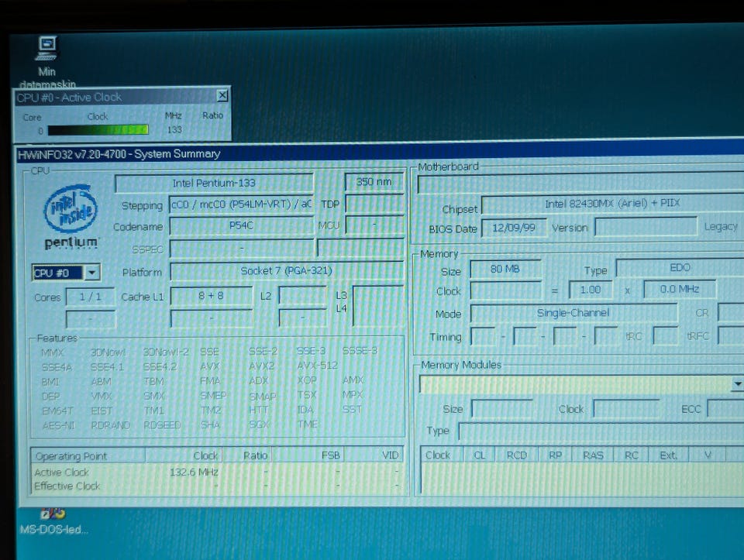Click the AVX-512 feature label
Screen dimensions: 744x560
coord(318,366)
